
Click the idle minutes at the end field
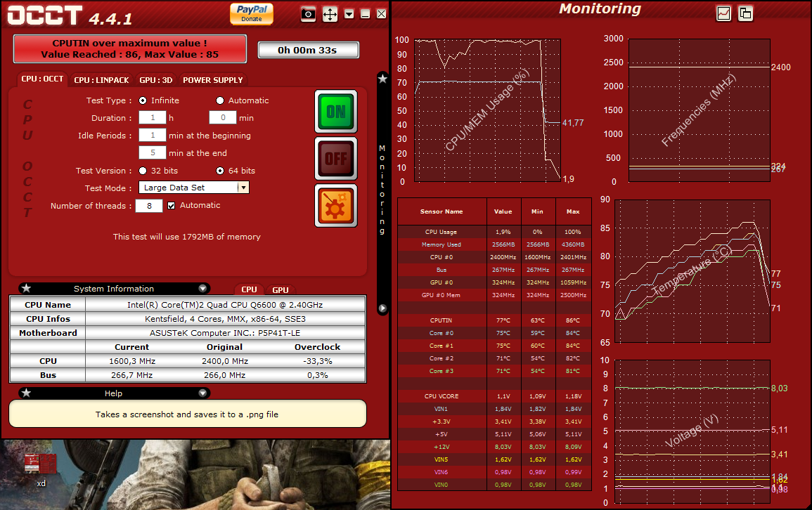pyautogui.click(x=153, y=152)
